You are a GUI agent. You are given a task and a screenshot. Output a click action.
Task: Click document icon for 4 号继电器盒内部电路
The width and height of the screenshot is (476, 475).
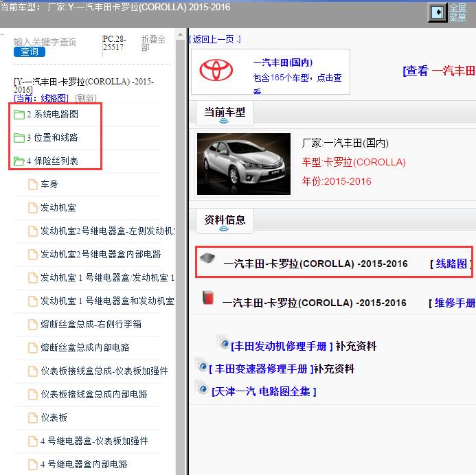coord(33,465)
